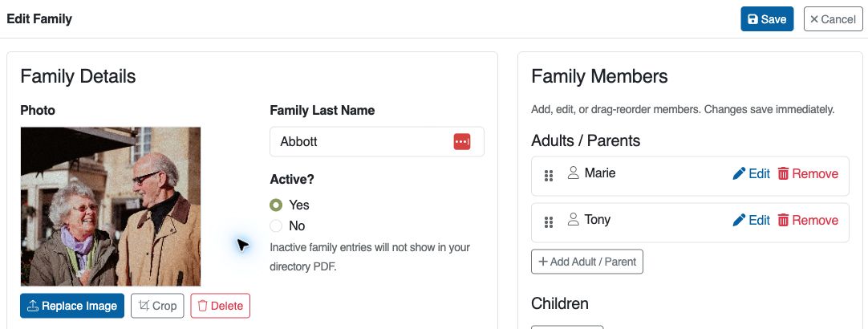
Task: Crop the family photo
Action: pos(157,306)
